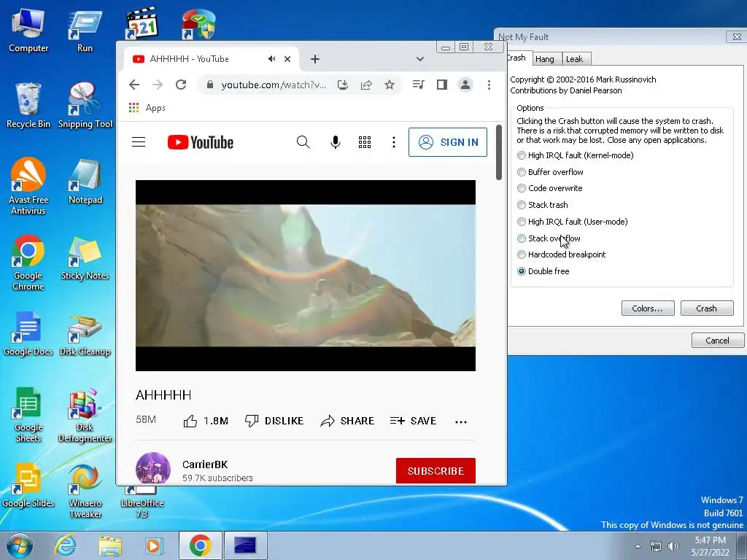Select Code overwrite radio option
Screen dimensions: 747x560
(x=550, y=188)
